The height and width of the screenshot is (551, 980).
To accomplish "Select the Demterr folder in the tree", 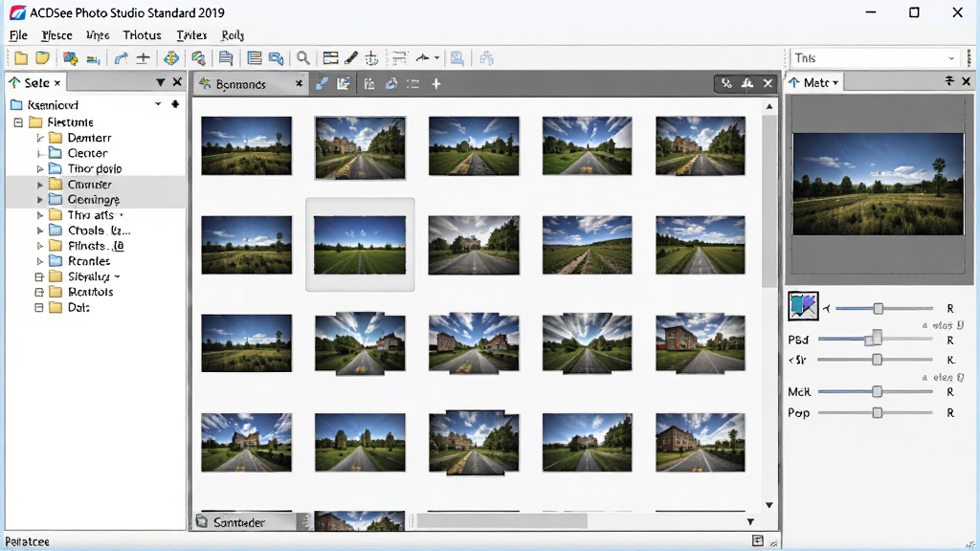I will tap(89, 138).
